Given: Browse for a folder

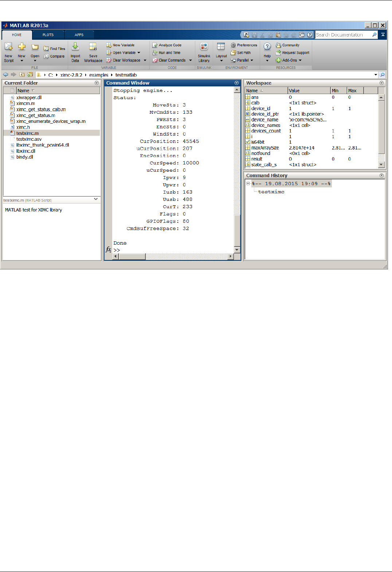Looking at the screenshot, I should click(x=30, y=74).
